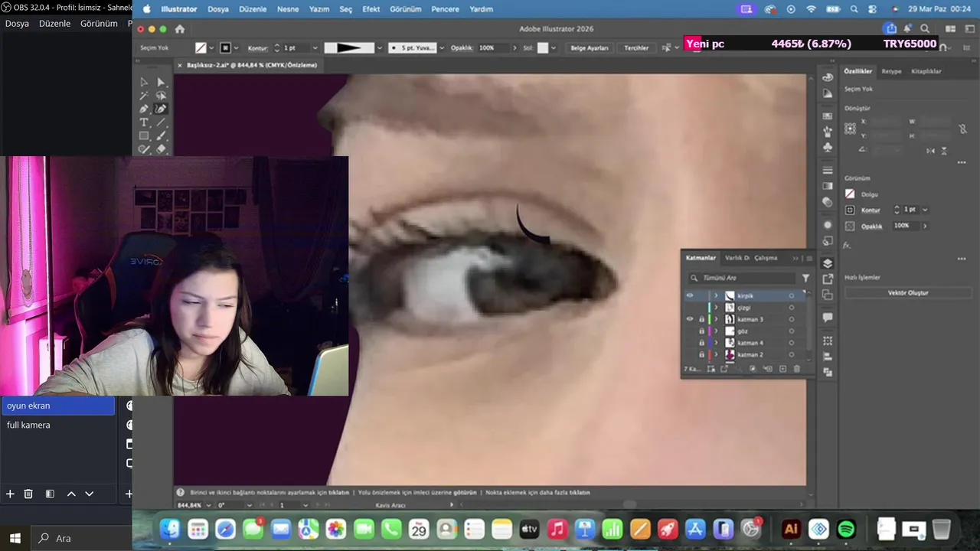Select the Curvature tool
This screenshot has height=551, width=980.
[161, 109]
